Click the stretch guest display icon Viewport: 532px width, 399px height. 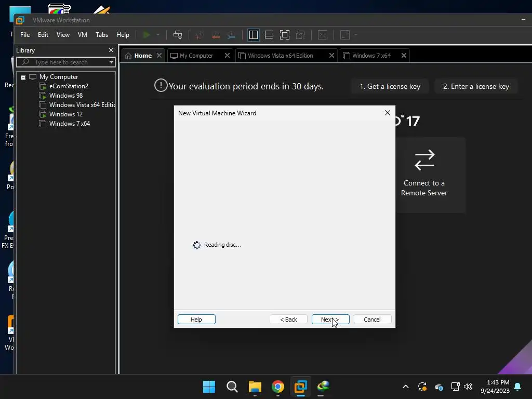coord(345,35)
